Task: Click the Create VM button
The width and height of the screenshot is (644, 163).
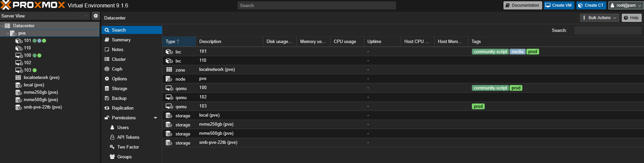Action: [x=559, y=5]
